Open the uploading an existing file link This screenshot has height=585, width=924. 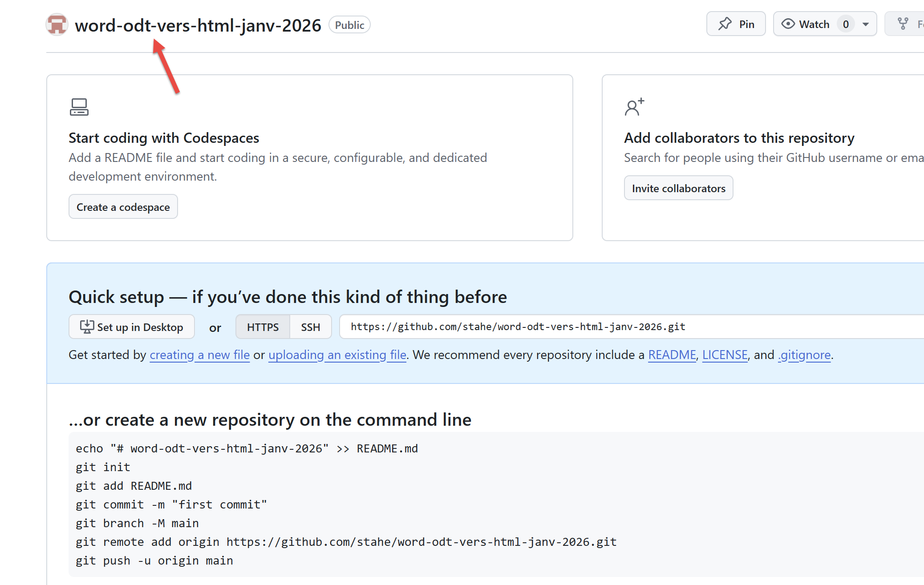coord(337,355)
